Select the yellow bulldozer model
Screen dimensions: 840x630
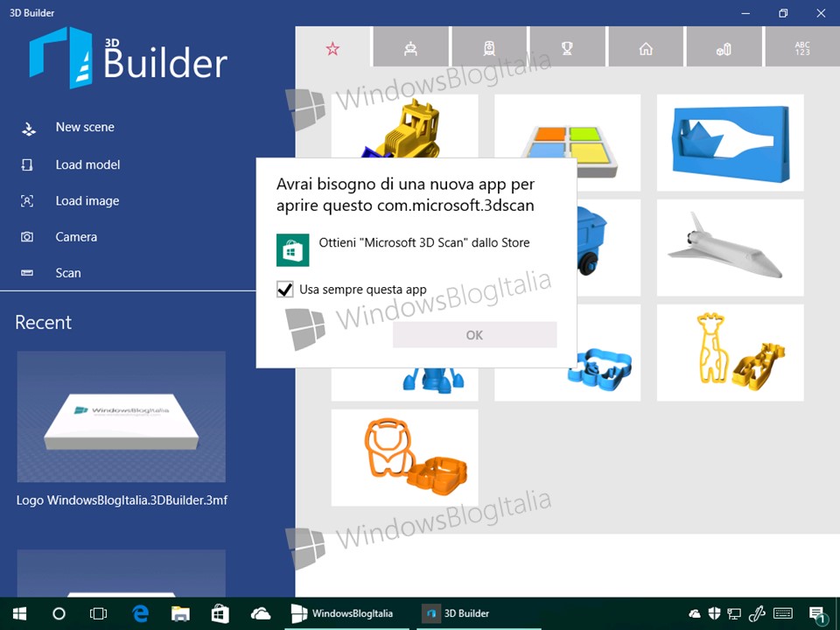[x=404, y=126]
